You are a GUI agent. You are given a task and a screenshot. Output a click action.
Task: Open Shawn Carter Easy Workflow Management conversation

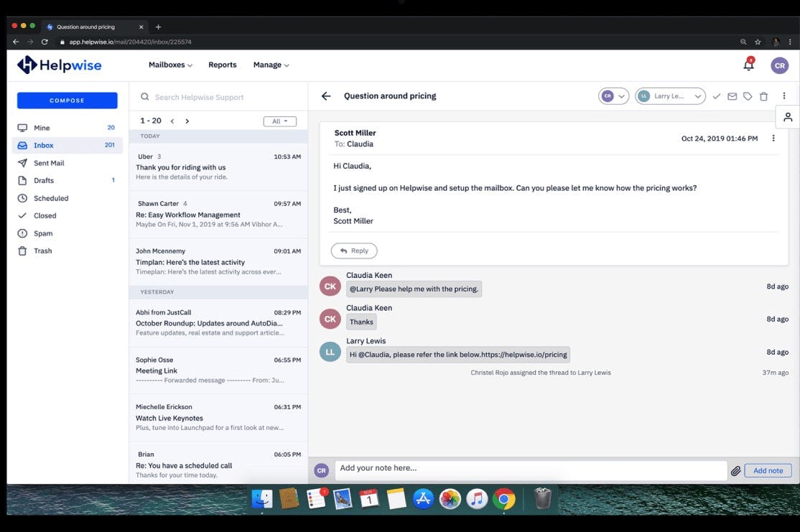pos(218,214)
